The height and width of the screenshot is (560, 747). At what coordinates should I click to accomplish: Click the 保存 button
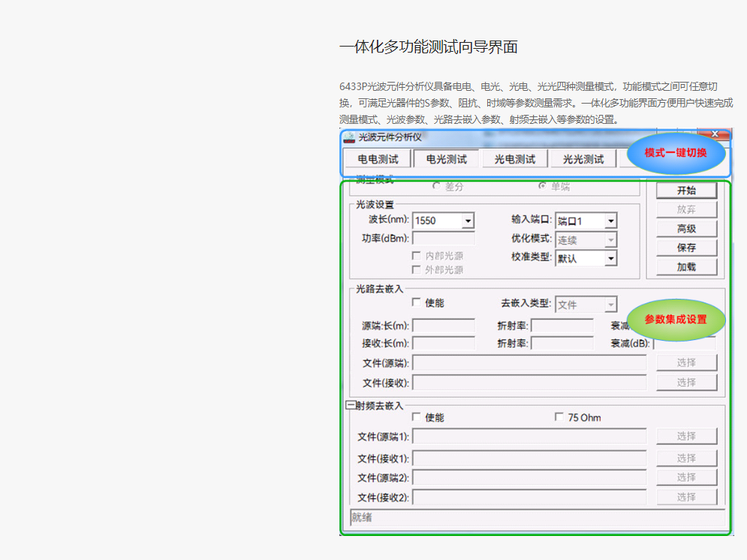[686, 248]
